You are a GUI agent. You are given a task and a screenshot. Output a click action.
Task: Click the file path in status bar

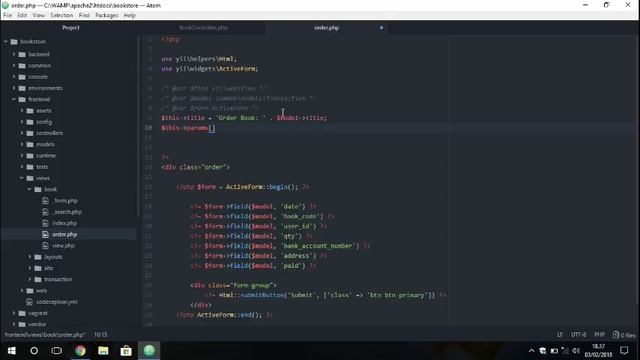pos(45,335)
